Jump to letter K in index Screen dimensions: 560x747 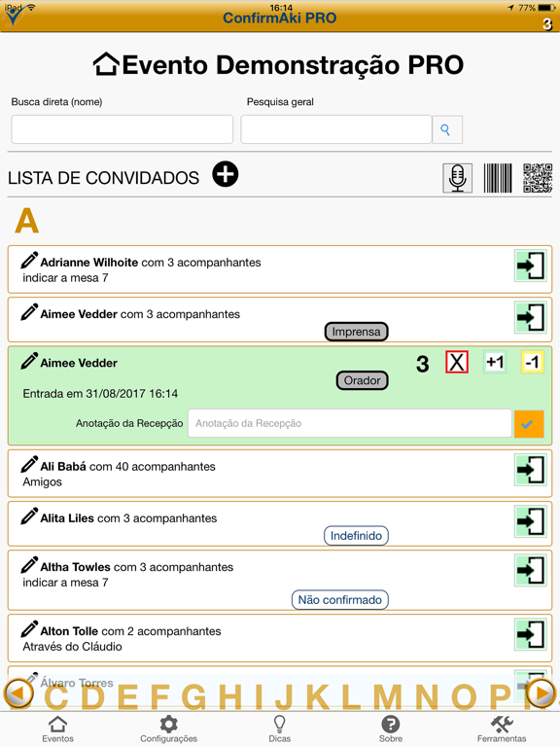pyautogui.click(x=318, y=697)
